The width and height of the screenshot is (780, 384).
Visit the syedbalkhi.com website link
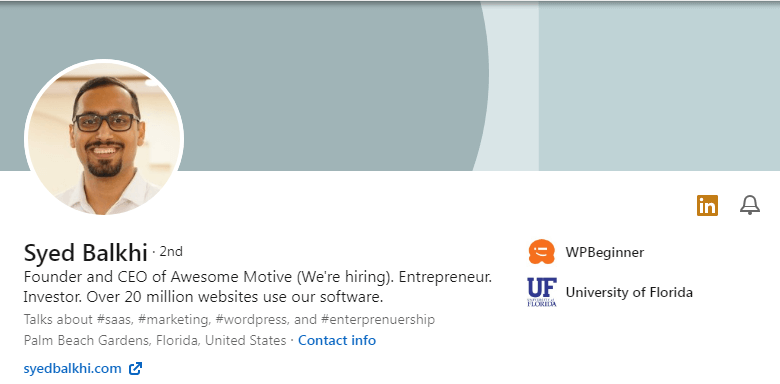73,369
